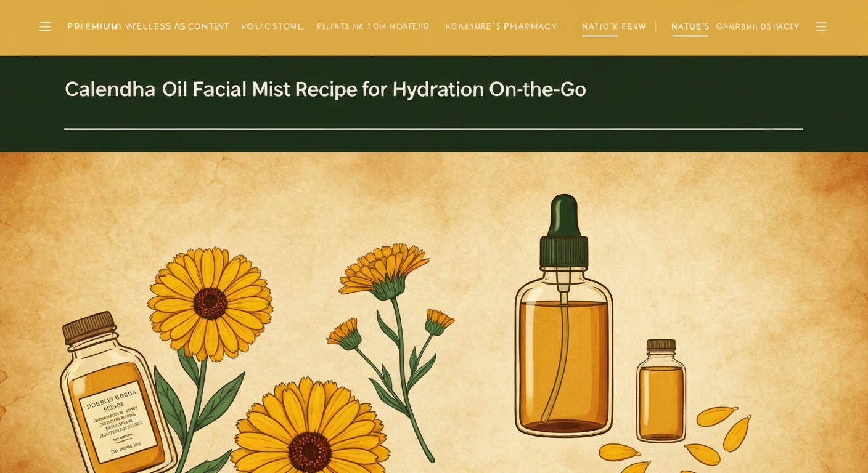
Task: Click the article title Calendha Oil Facial Mist Recipe
Action: (x=325, y=89)
